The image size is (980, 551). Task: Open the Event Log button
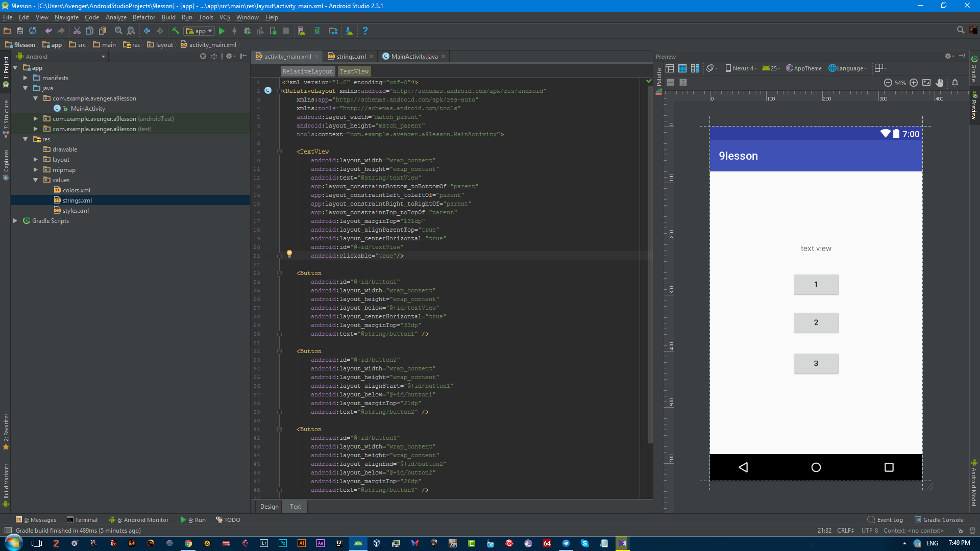885,520
